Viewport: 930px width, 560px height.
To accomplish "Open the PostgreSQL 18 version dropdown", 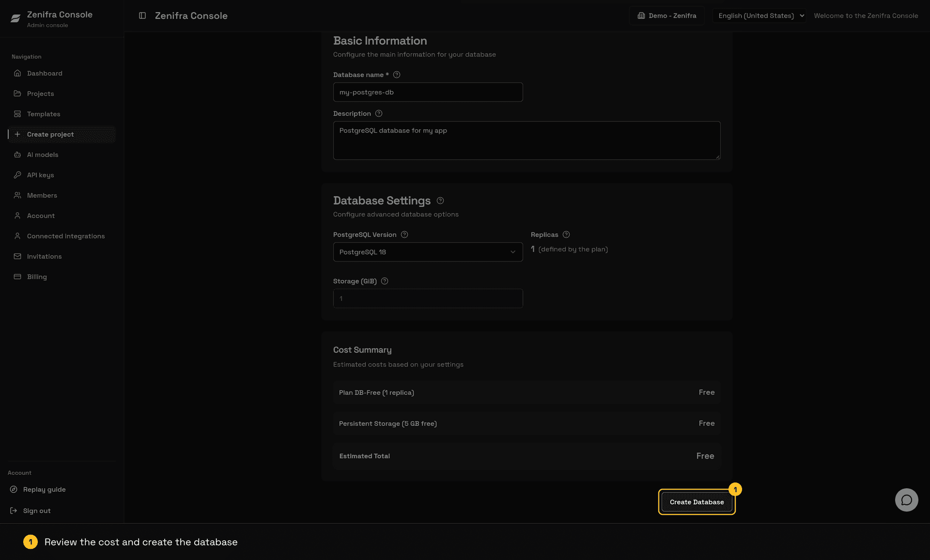I will pos(428,252).
